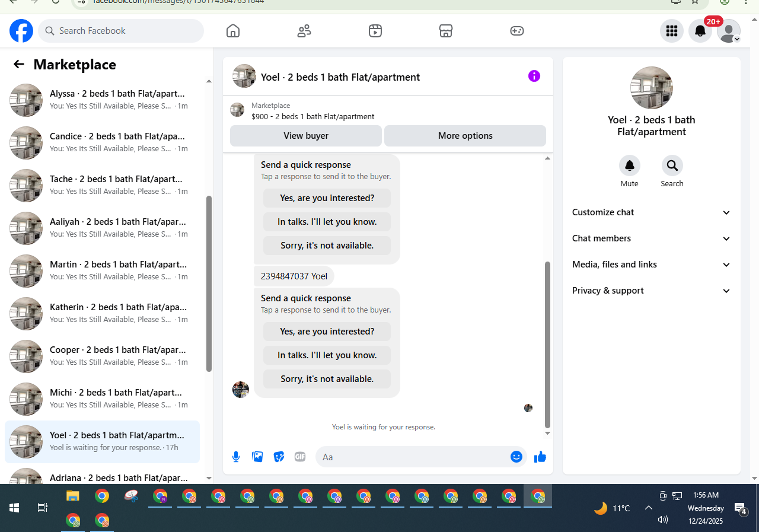The width and height of the screenshot is (759, 532).
Task: Click the View buyer button
Action: pyautogui.click(x=306, y=136)
